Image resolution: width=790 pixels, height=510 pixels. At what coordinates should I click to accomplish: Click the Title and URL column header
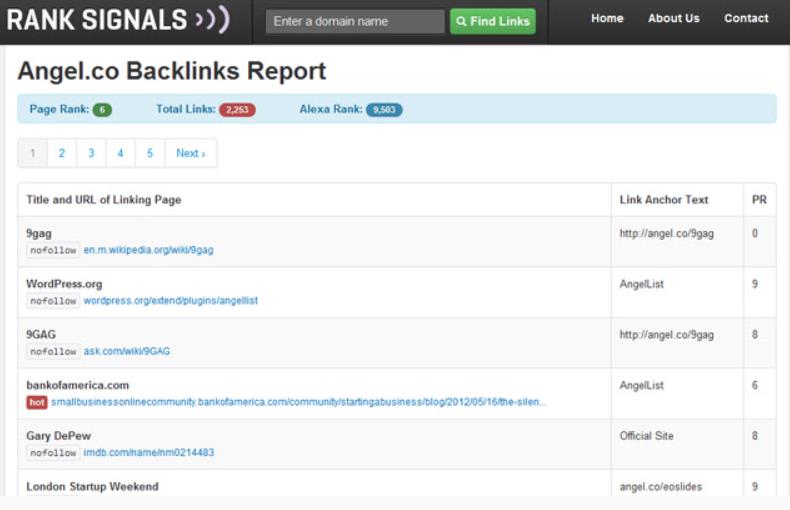(104, 200)
